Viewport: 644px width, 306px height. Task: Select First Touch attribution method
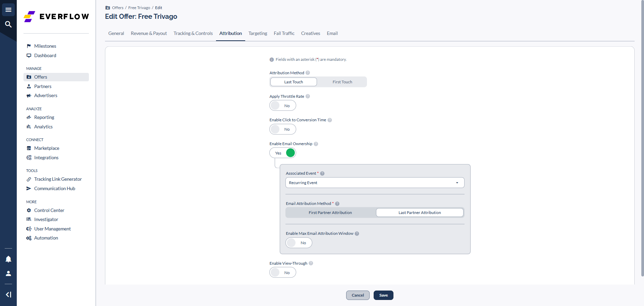[x=342, y=82]
